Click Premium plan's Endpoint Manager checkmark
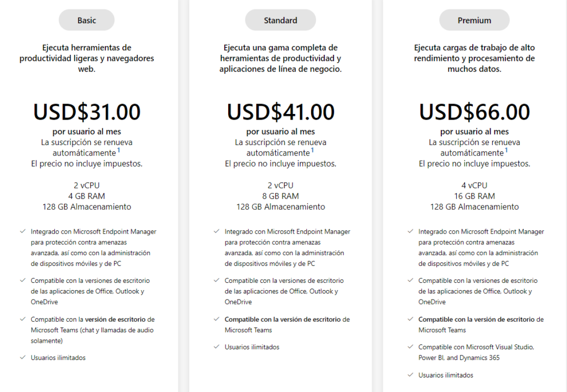Screen dimensions: 567x392 point(410,231)
